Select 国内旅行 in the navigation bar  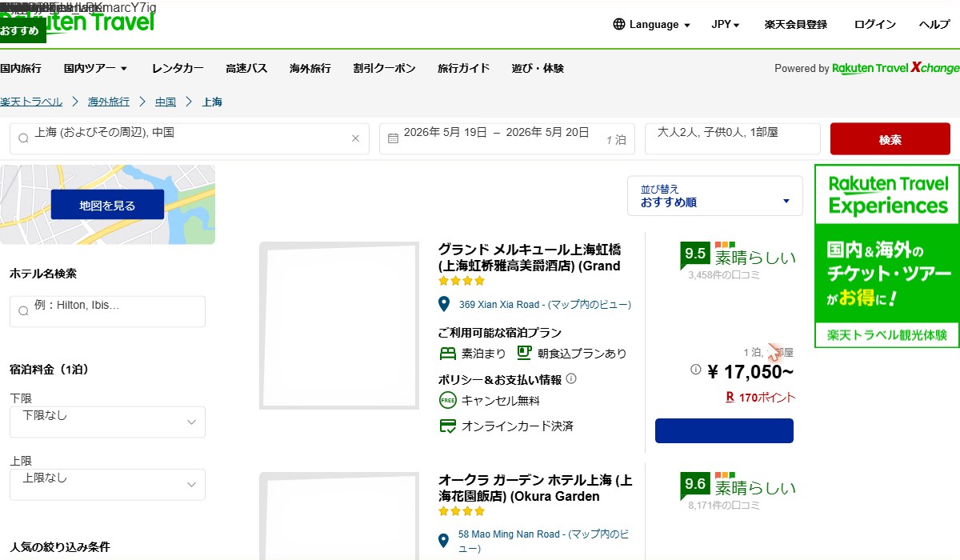[21, 68]
